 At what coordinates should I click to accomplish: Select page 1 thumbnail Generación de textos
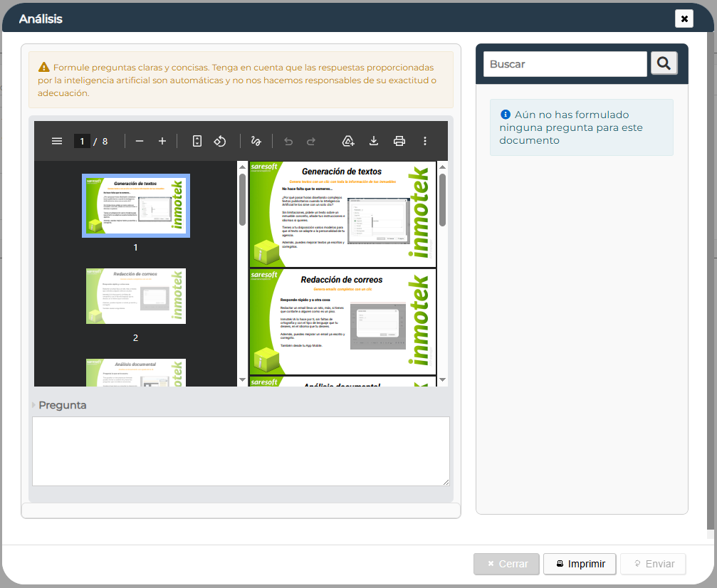[136, 206]
